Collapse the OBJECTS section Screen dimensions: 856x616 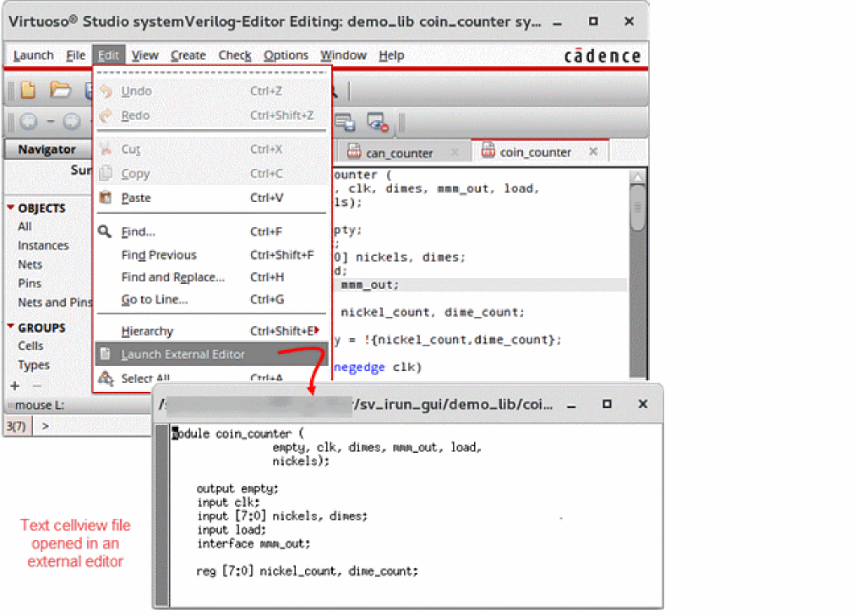[10, 208]
